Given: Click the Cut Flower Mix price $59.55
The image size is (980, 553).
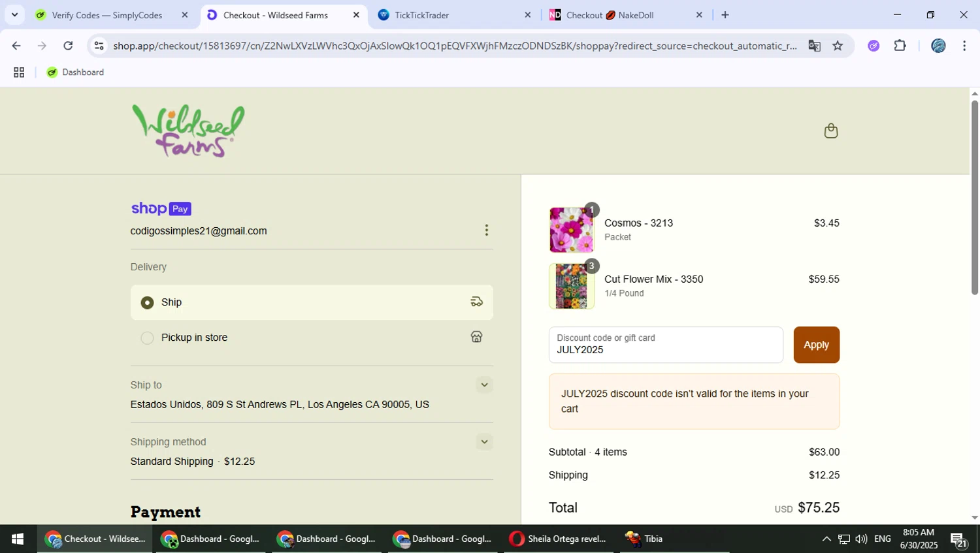Looking at the screenshot, I should point(824,279).
